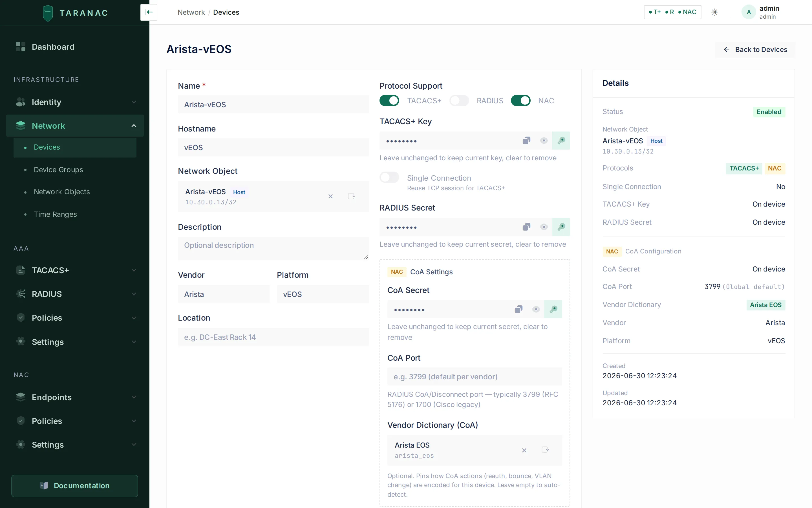
Task: Click the TACACS+ sidebar icon
Action: [21, 270]
